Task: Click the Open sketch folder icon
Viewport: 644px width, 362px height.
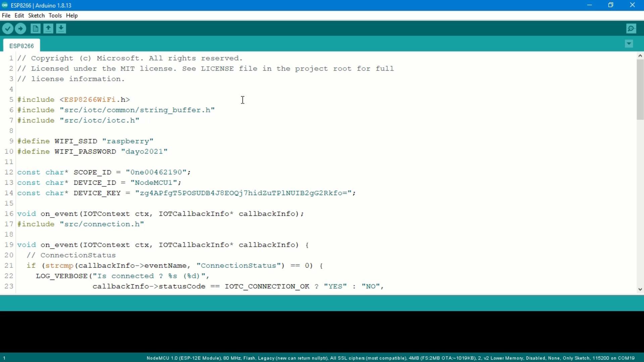Action: click(x=48, y=28)
